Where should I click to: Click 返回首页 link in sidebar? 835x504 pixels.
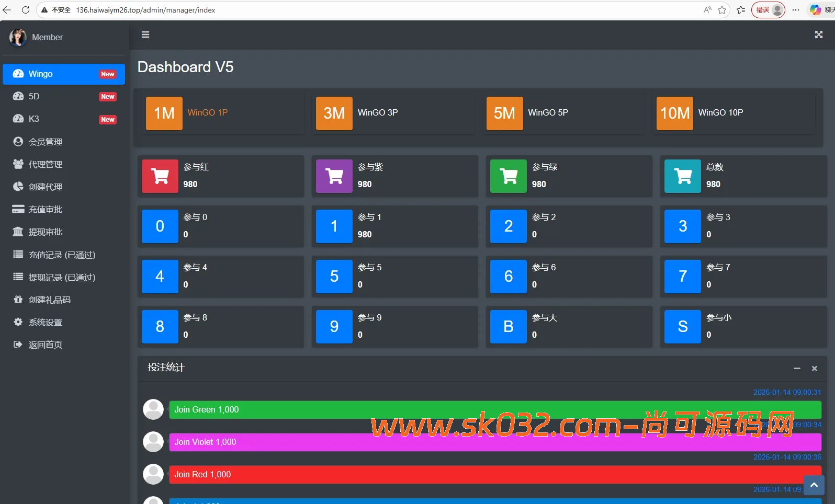pos(46,345)
